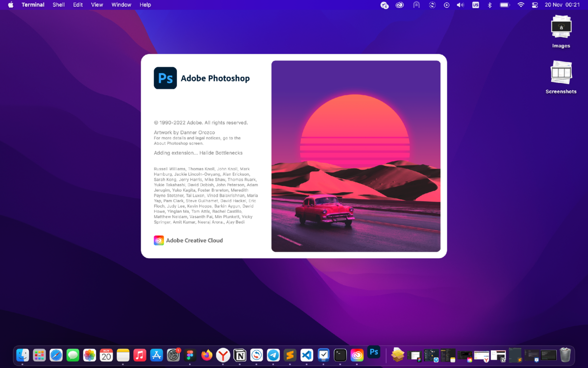This screenshot has width=588, height=368.
Task: Click the 'Adobe Creative Cloud' label text
Action: 195,240
